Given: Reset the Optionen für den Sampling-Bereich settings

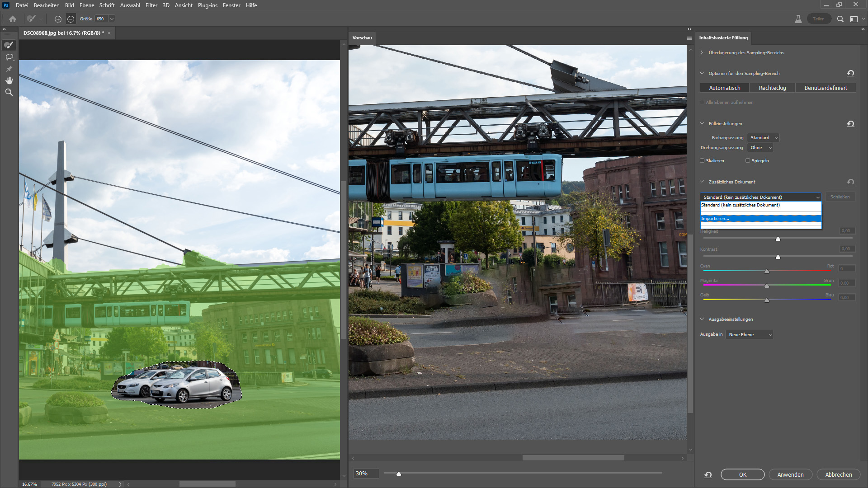Looking at the screenshot, I should [850, 73].
